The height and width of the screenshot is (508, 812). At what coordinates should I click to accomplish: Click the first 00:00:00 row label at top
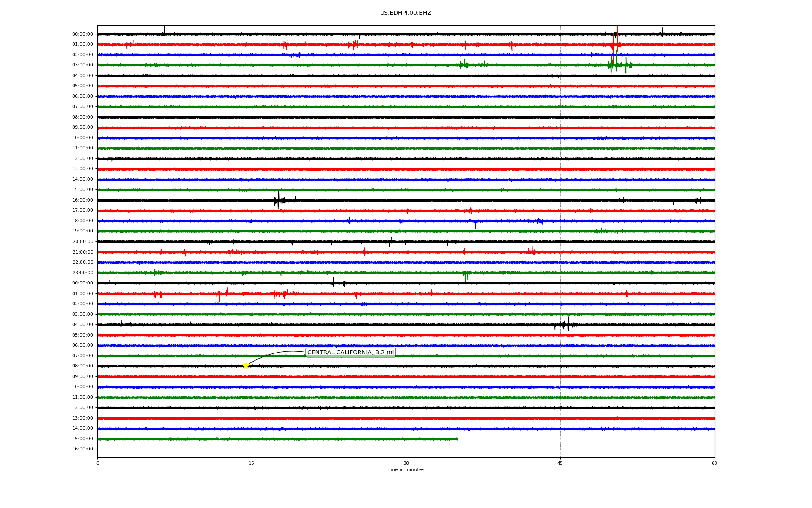[82, 34]
